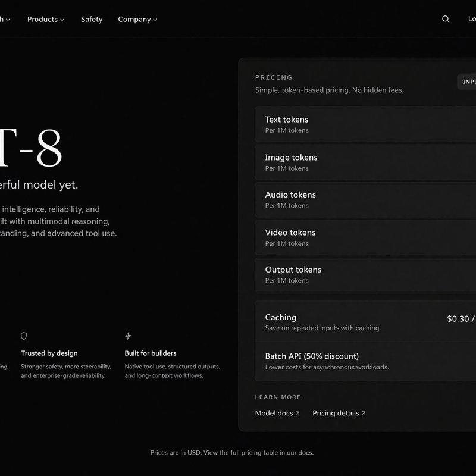476x476 pixels.
Task: Select the Text tokens pricing row
Action: [365, 124]
